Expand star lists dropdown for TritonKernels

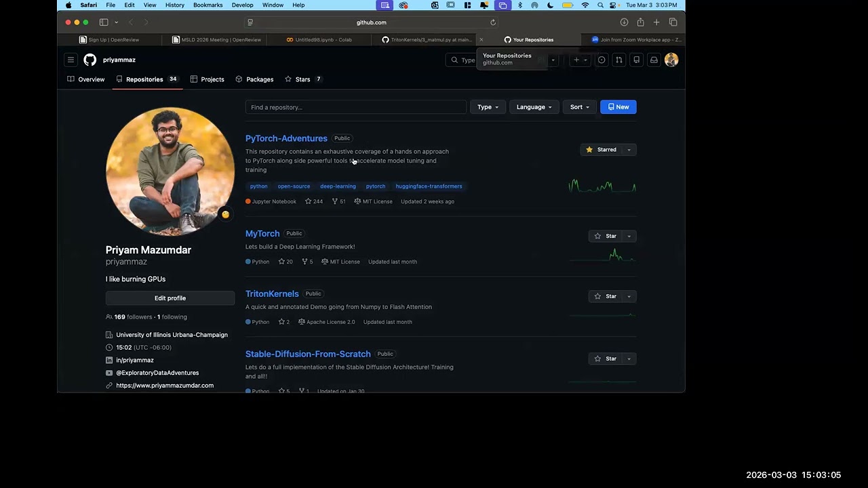coord(629,296)
